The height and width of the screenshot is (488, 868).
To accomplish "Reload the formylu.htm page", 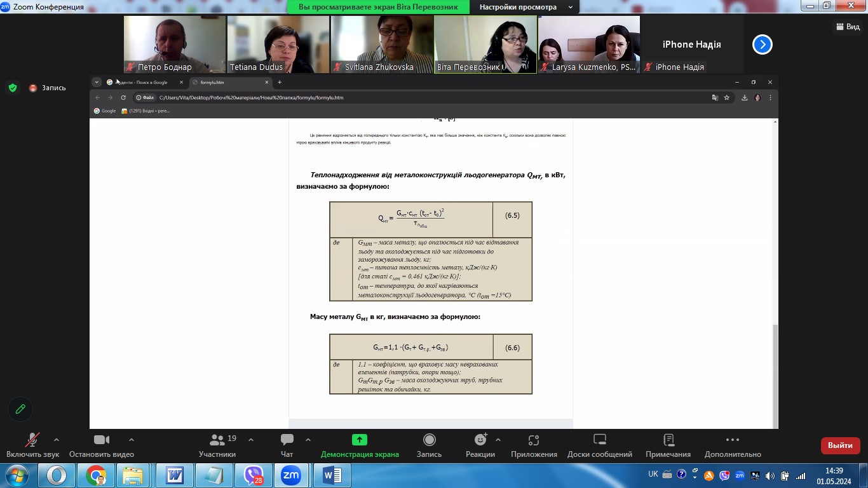I will point(123,98).
